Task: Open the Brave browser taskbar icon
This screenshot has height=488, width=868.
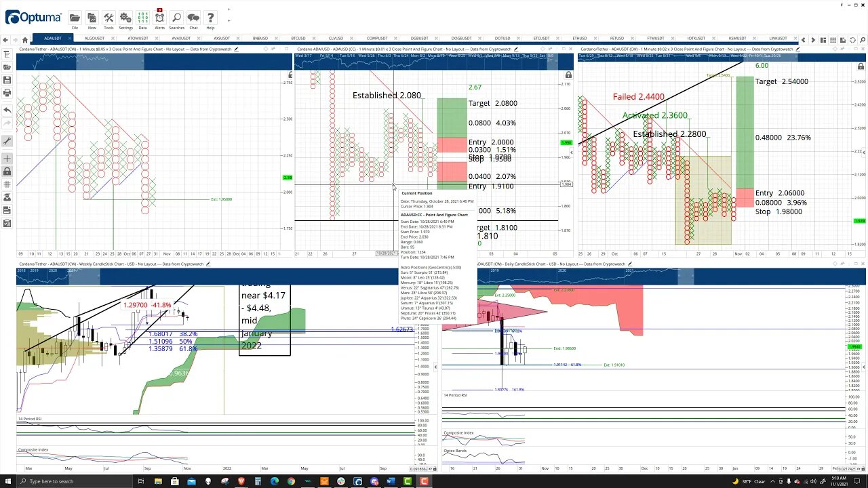Action: coord(241,481)
